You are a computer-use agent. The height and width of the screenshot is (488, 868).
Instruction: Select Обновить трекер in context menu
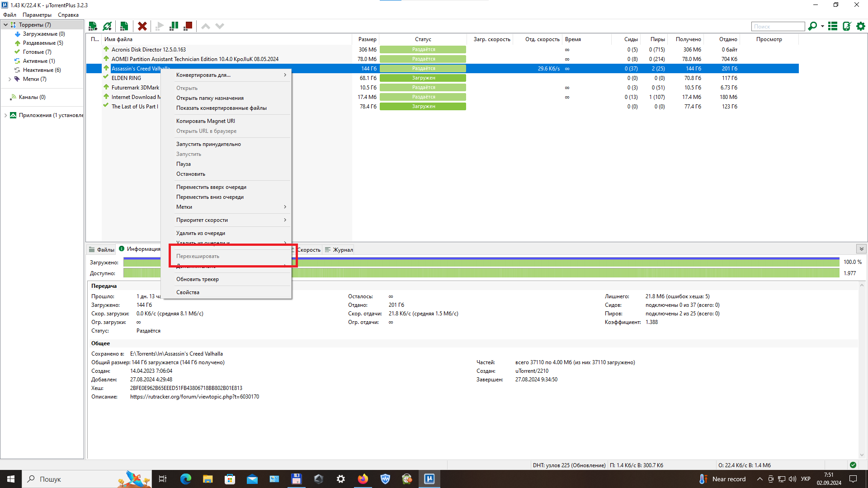[x=198, y=279]
